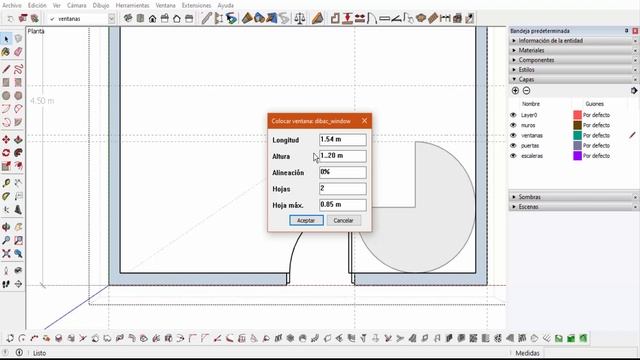Viewport: 640px width, 360px height.
Task: Open the Extensiones menu
Action: (196, 5)
